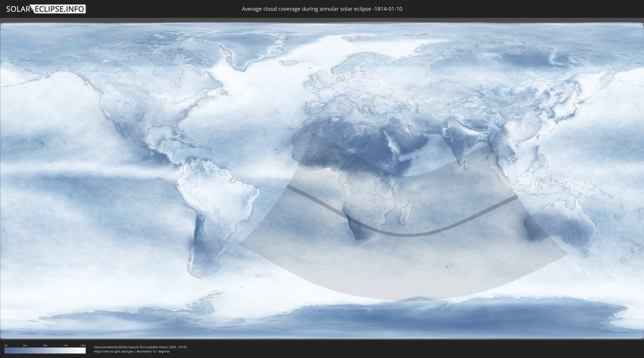Open the neo.sci.gsfc.nasa.gov URL text
The image size is (644, 358).
point(114,352)
